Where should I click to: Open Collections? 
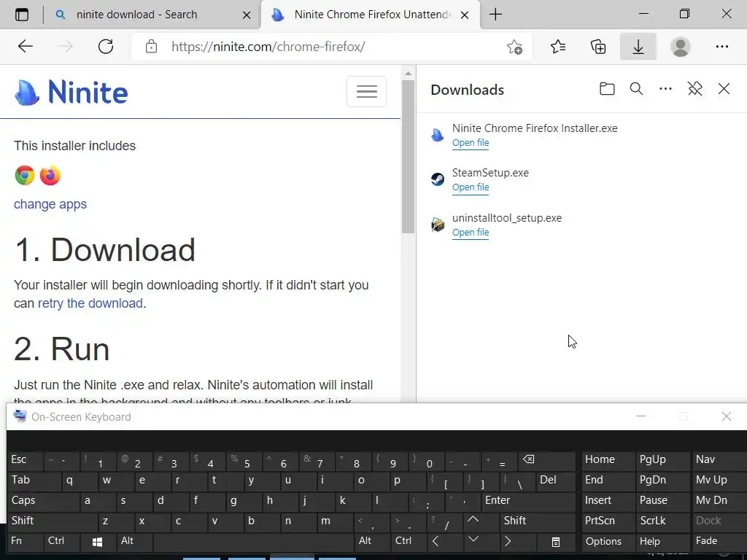point(598,47)
